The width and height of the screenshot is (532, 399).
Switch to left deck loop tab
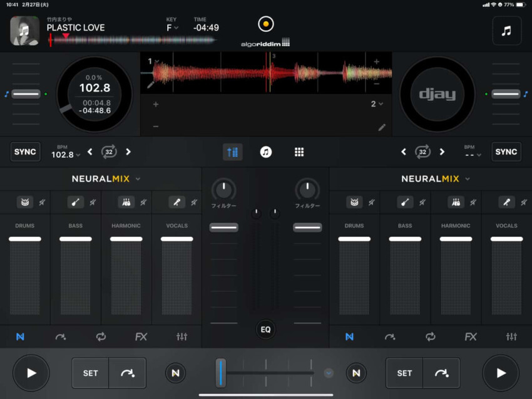click(x=101, y=337)
